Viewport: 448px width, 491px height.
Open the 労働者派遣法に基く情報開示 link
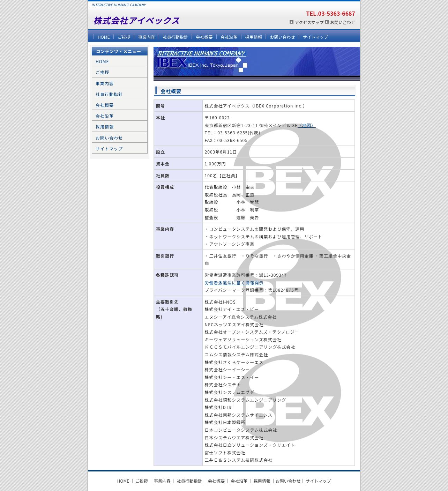[x=234, y=283]
